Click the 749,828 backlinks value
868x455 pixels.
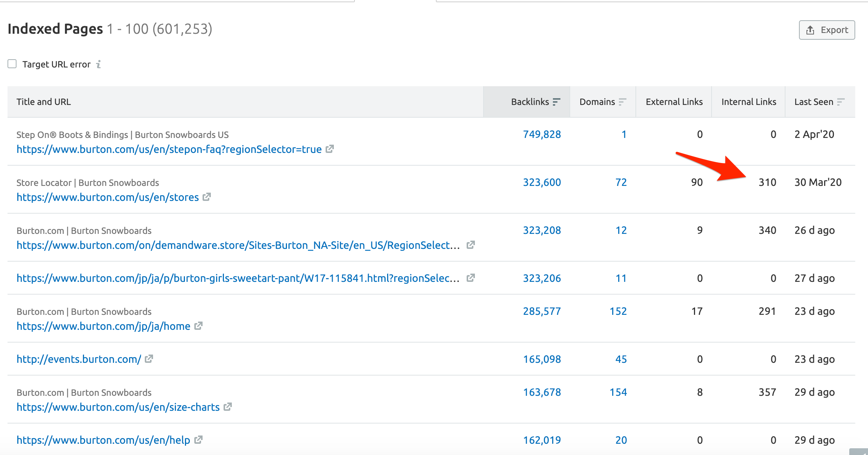coord(542,135)
